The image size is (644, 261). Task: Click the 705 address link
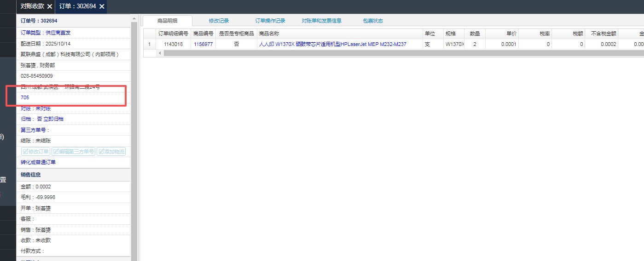25,97
